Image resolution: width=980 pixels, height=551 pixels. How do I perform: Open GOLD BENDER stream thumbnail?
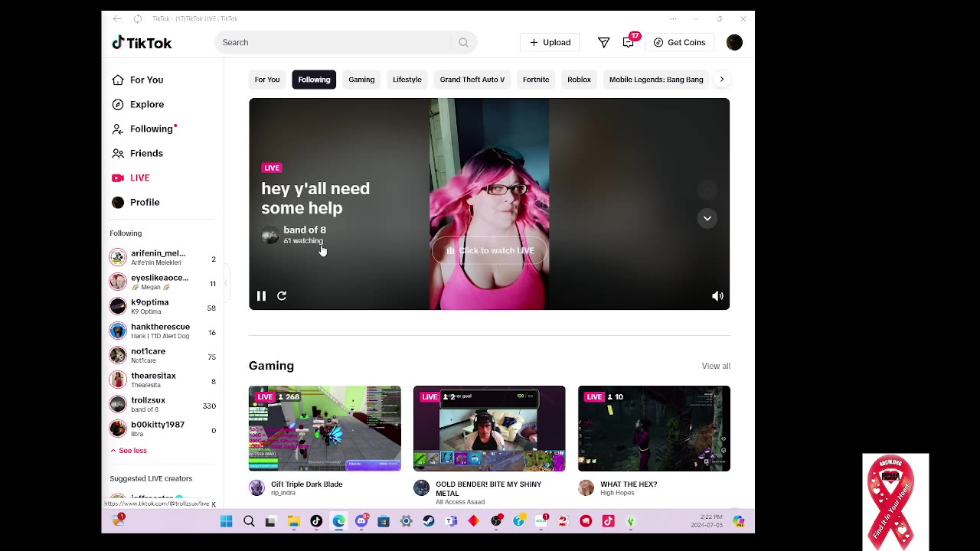click(489, 429)
